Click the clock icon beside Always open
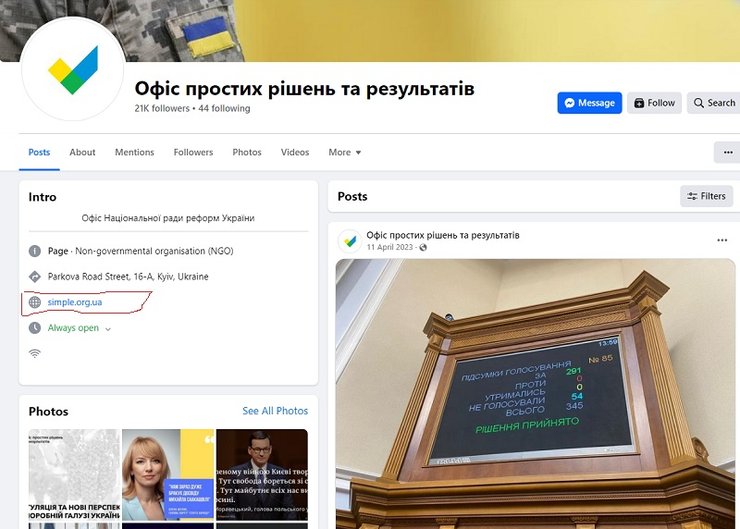Image resolution: width=740 pixels, height=529 pixels. point(35,327)
